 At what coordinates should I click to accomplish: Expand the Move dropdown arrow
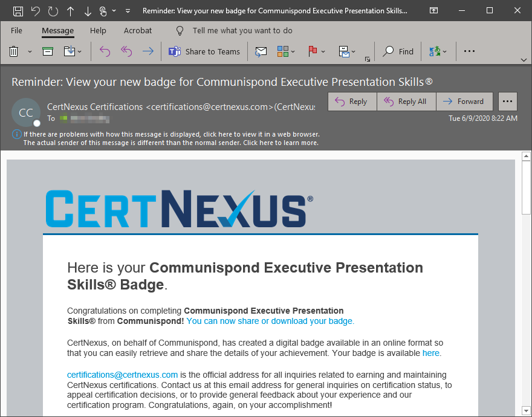79,51
